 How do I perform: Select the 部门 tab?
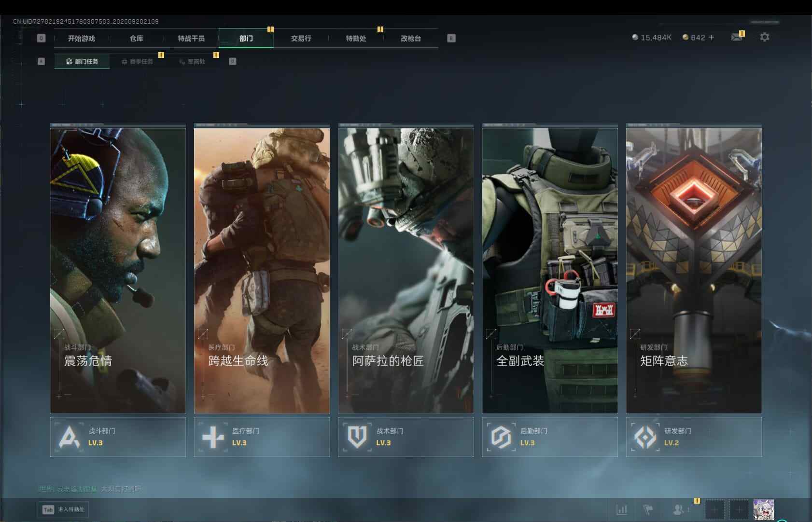[246, 39]
